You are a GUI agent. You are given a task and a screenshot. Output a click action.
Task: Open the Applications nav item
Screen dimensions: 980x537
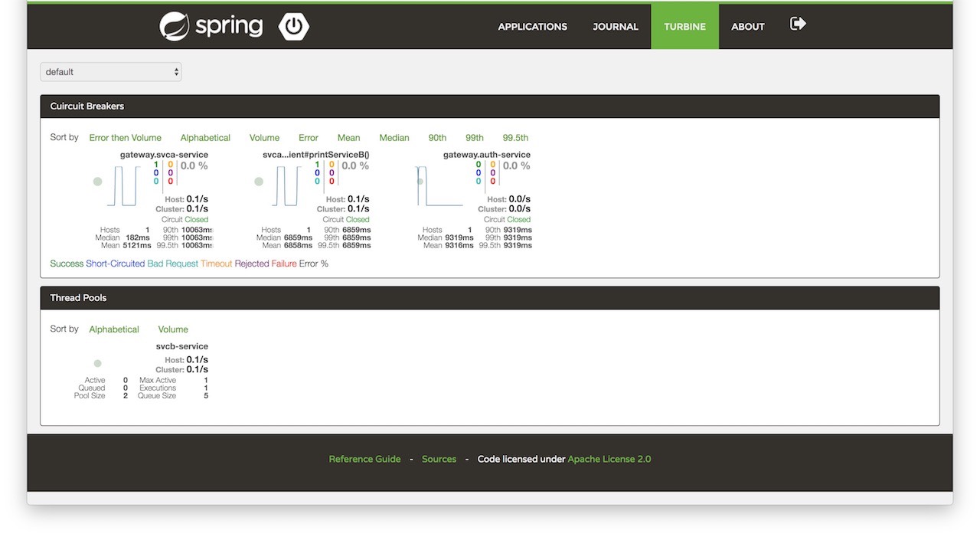point(532,26)
